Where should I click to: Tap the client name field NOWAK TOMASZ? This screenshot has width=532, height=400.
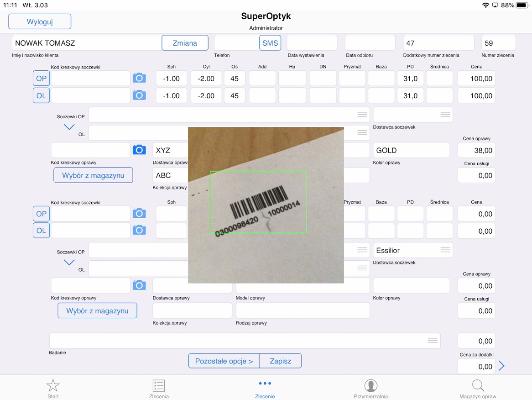[87, 43]
